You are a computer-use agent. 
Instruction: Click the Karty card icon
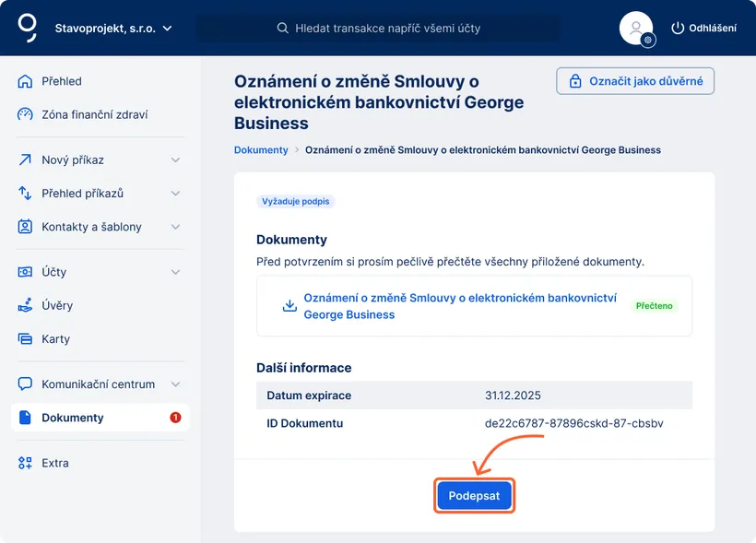25,339
